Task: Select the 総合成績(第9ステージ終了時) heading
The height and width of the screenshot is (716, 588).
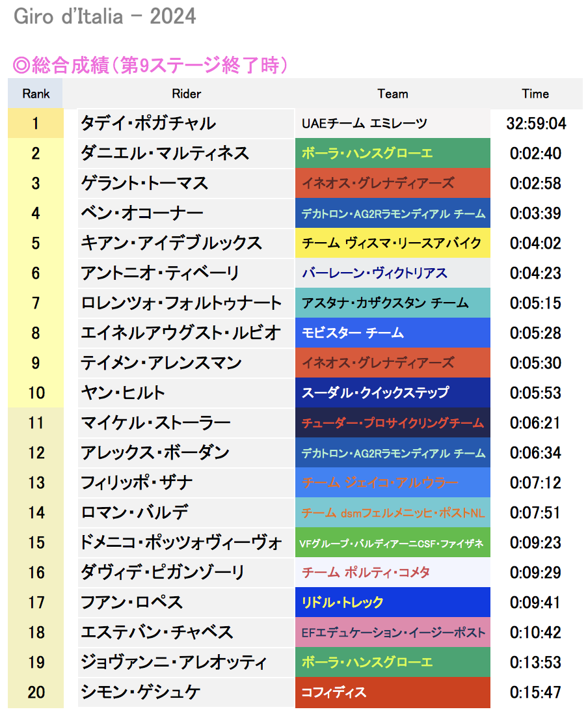Action: coord(150,65)
